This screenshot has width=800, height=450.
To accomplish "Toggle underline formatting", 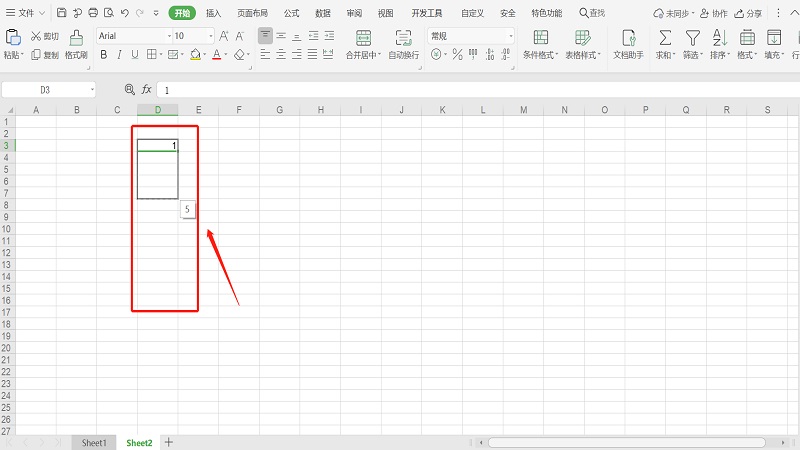I will (x=135, y=55).
